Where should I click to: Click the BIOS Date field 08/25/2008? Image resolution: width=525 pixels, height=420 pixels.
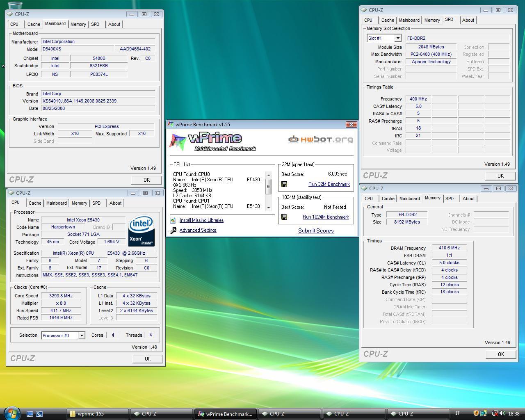click(x=98, y=108)
